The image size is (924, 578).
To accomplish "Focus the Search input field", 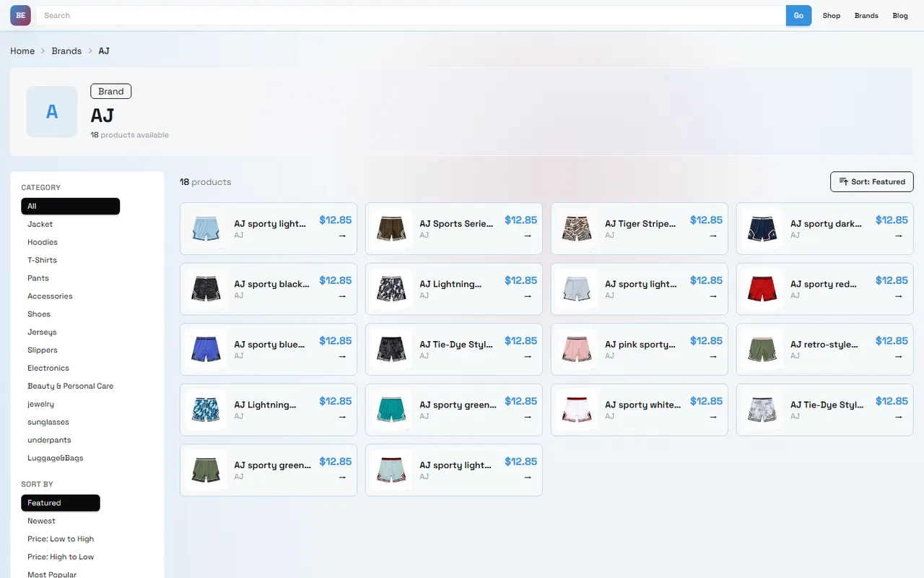I will (x=411, y=15).
